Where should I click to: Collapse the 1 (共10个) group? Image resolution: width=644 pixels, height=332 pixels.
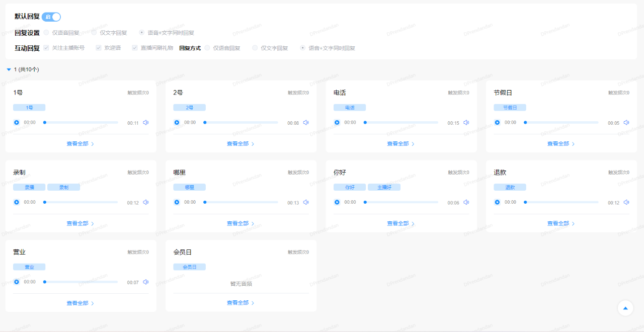(x=9, y=69)
